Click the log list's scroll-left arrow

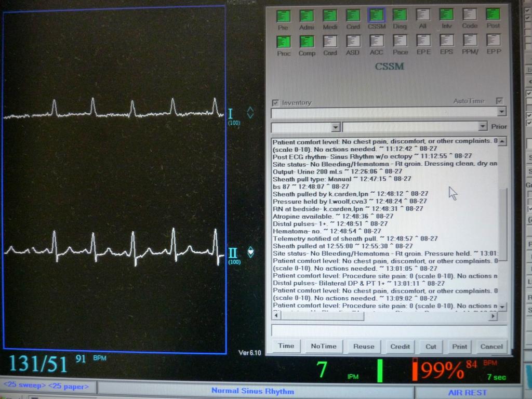click(276, 315)
